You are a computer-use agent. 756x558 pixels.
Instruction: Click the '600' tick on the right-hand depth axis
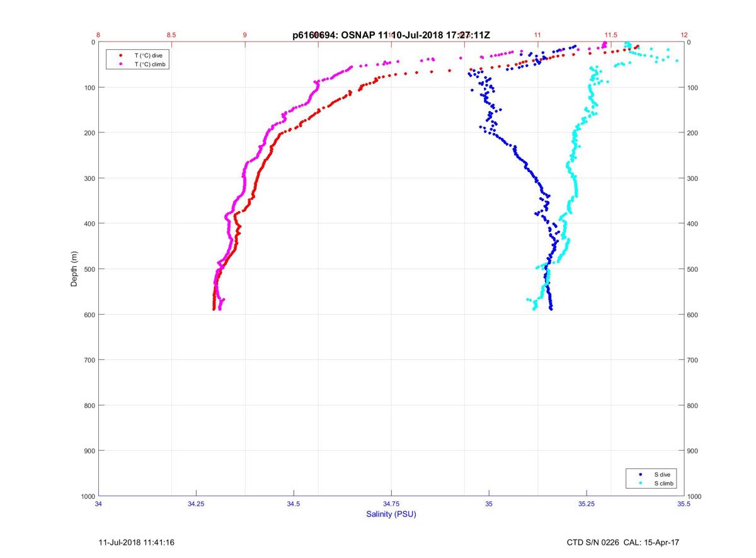click(x=694, y=315)
